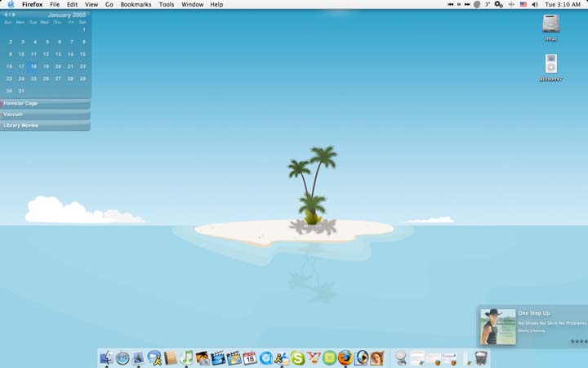Click the menu bar clock Tue 3:10 AM
Image resolution: width=588 pixels, height=368 pixels.
(x=563, y=5)
